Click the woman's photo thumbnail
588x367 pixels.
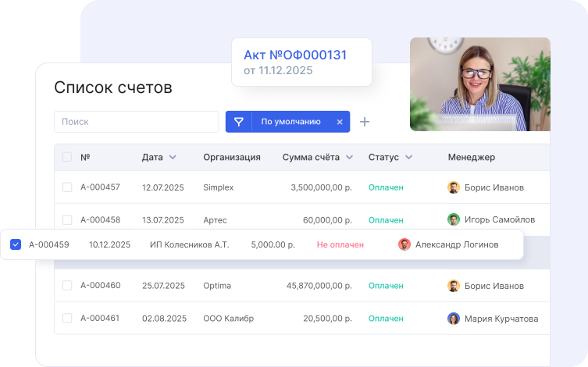pos(479,84)
